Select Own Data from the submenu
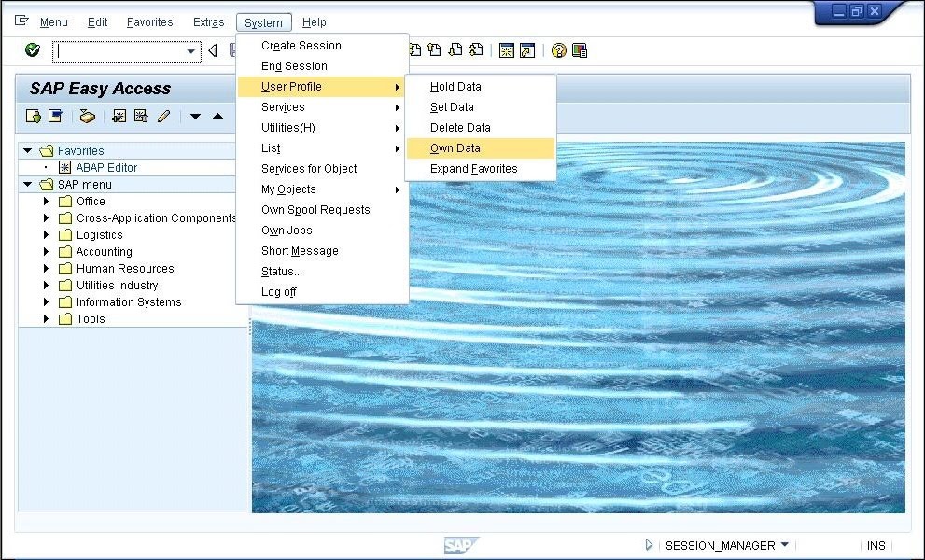The width and height of the screenshot is (925, 560). coord(454,147)
